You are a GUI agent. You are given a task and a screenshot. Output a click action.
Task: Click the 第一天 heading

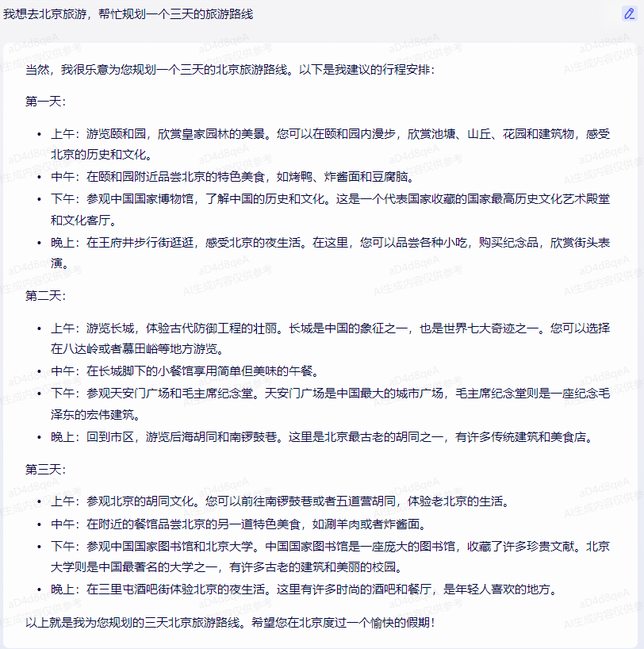point(45,102)
